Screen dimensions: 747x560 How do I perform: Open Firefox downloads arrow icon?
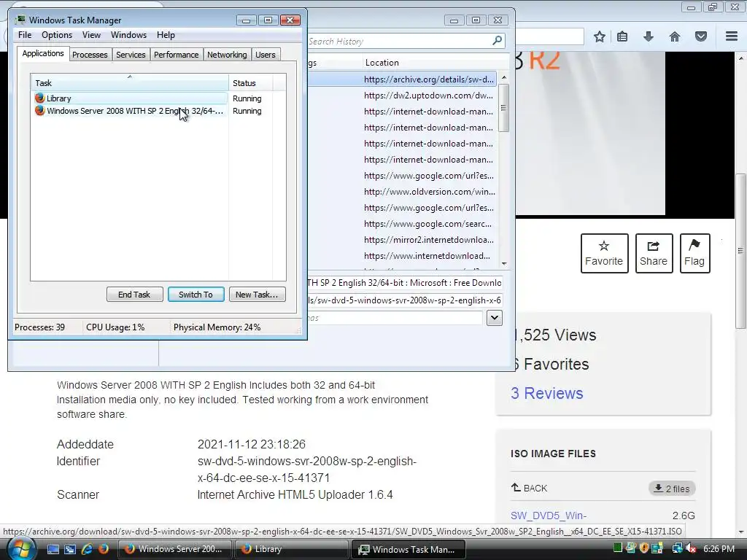click(x=649, y=36)
